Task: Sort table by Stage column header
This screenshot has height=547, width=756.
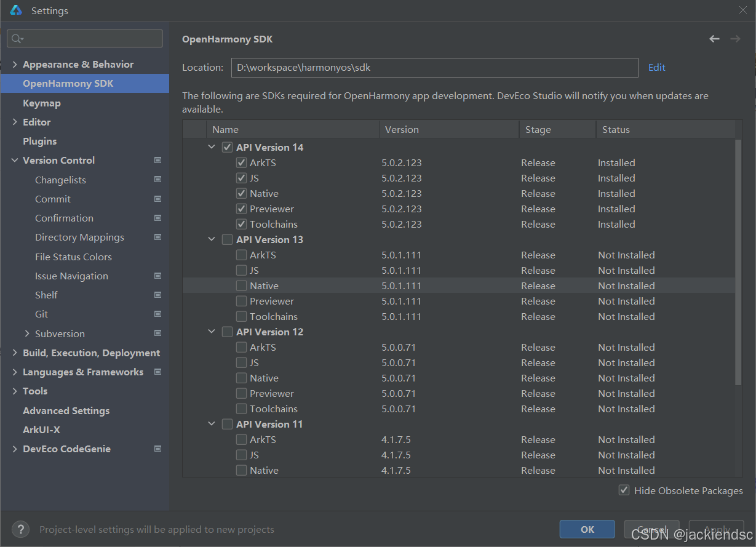Action: pos(557,129)
